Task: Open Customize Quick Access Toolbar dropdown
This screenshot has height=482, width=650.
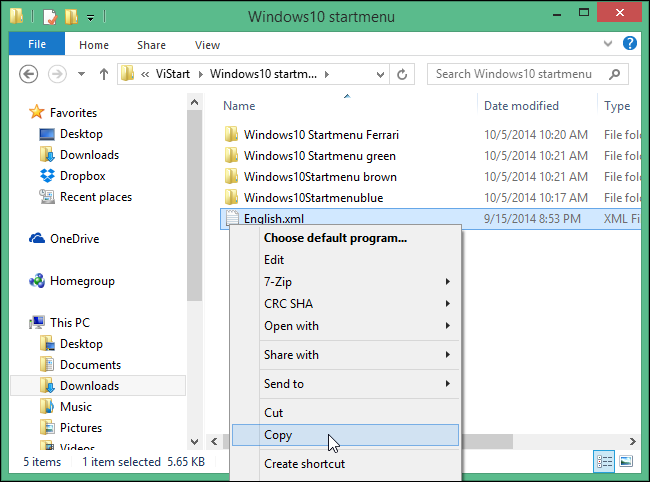Action: [90, 17]
